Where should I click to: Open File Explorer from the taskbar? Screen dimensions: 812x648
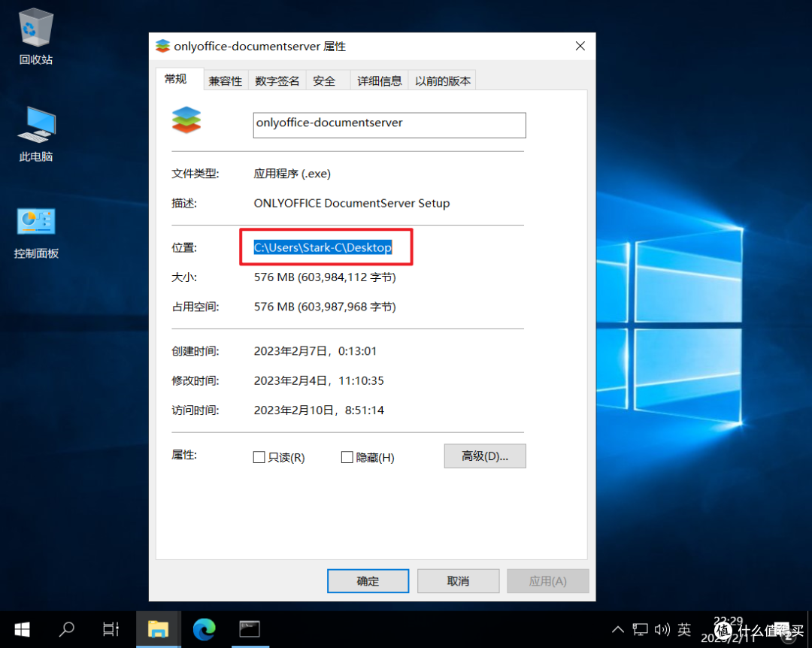(x=158, y=629)
